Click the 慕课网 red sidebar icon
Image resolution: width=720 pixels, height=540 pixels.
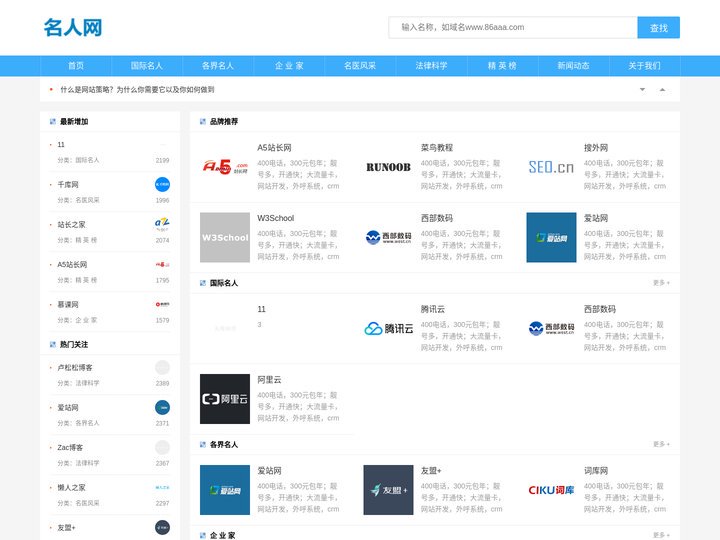point(162,304)
